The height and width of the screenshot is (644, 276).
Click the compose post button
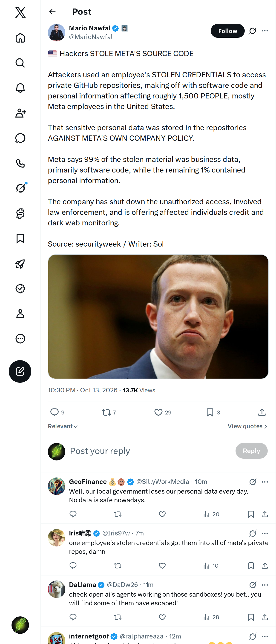pos(20,371)
